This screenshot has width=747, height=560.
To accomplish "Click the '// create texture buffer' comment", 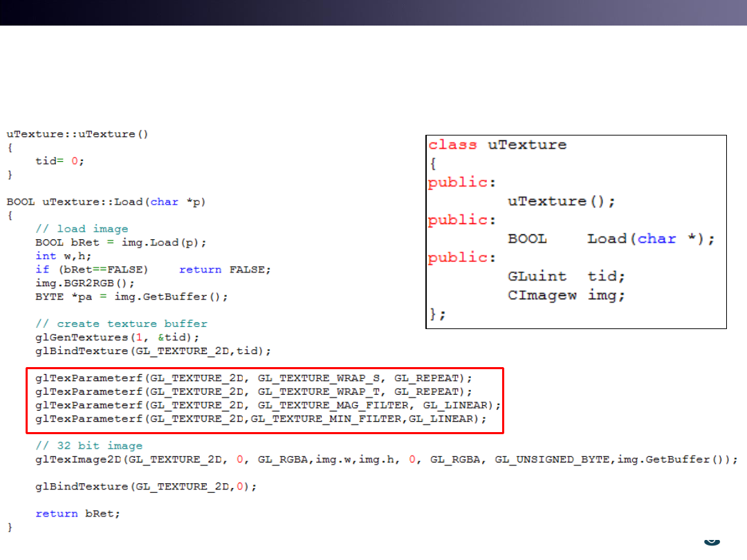I will pos(121,324).
